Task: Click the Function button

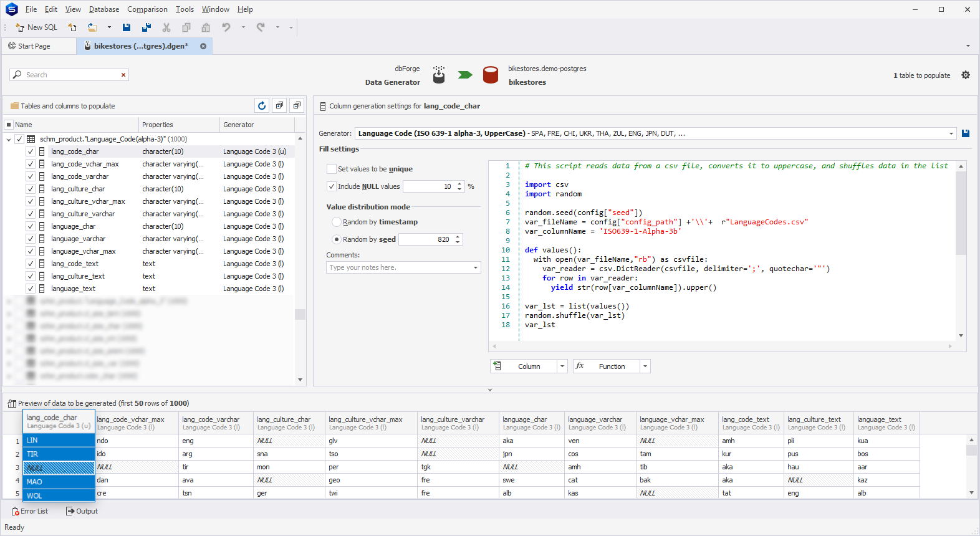Action: [x=606, y=366]
